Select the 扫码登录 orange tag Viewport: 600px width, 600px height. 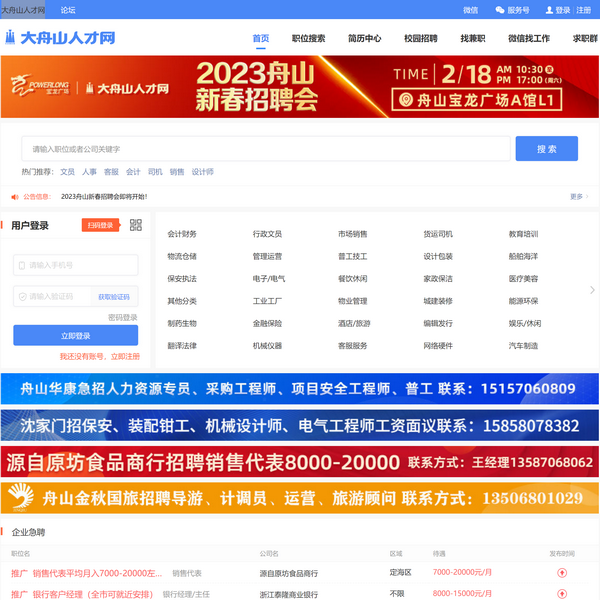coord(100,226)
